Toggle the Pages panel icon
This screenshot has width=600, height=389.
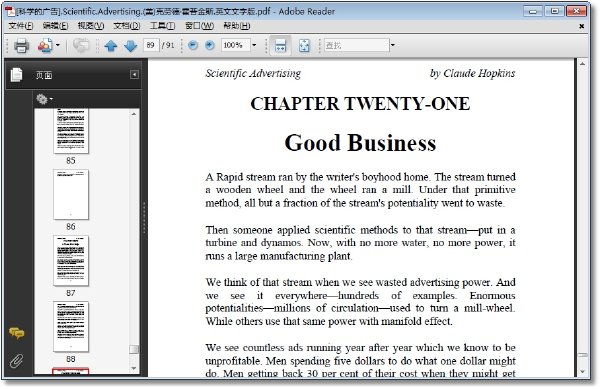16,75
